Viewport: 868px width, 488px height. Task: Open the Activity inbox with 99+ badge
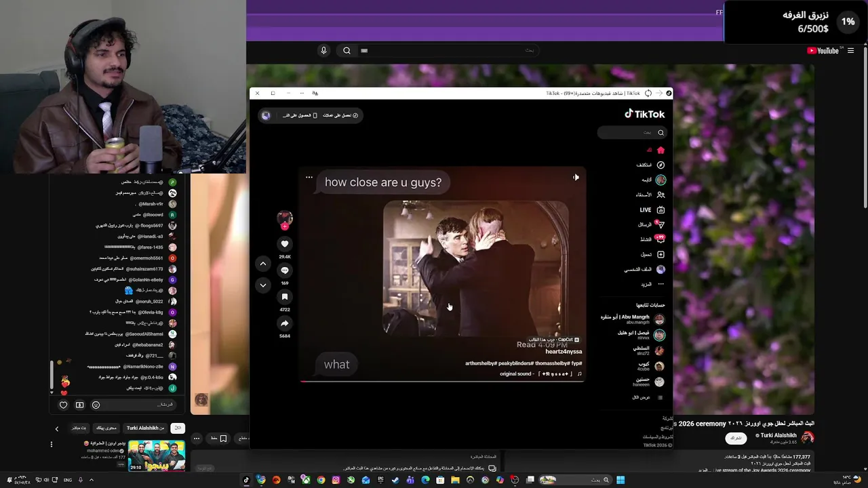(660, 239)
